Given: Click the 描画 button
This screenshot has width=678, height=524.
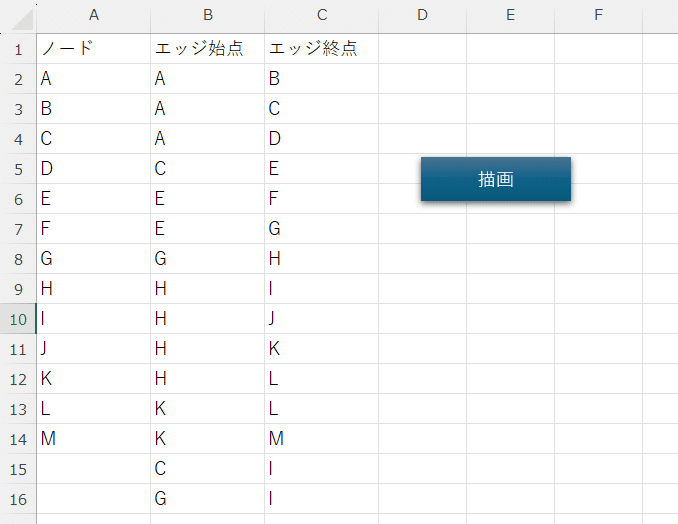Looking at the screenshot, I should pos(496,179).
